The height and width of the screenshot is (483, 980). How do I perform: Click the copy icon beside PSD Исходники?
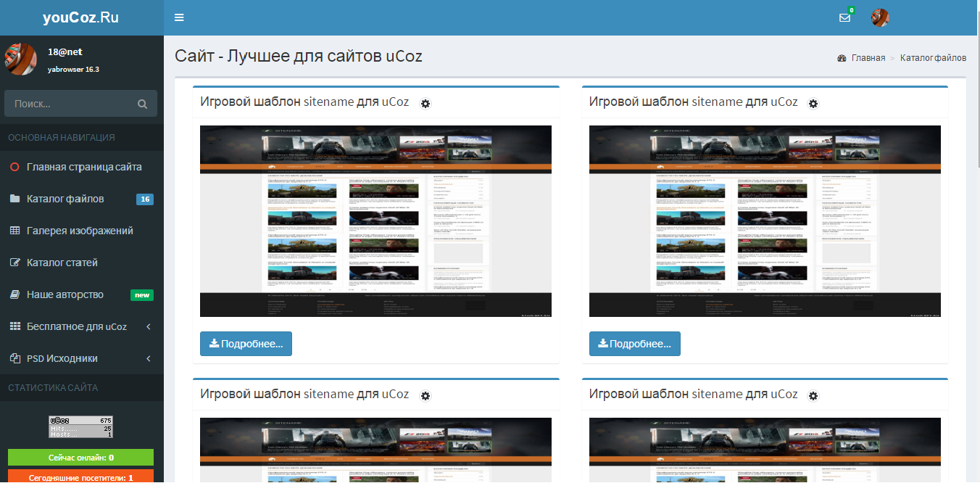14,358
